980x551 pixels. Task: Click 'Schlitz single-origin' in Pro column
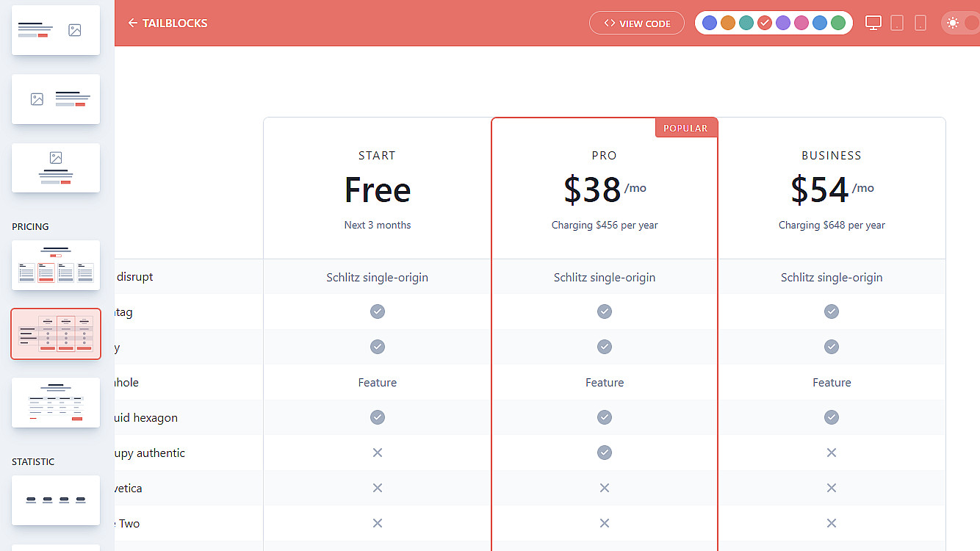605,277
